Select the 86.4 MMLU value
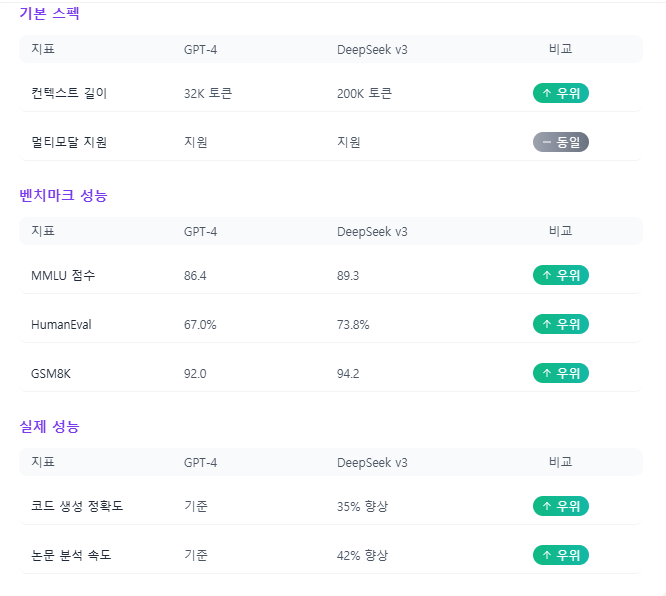Image resolution: width=666 pixels, height=596 pixels. [195, 276]
